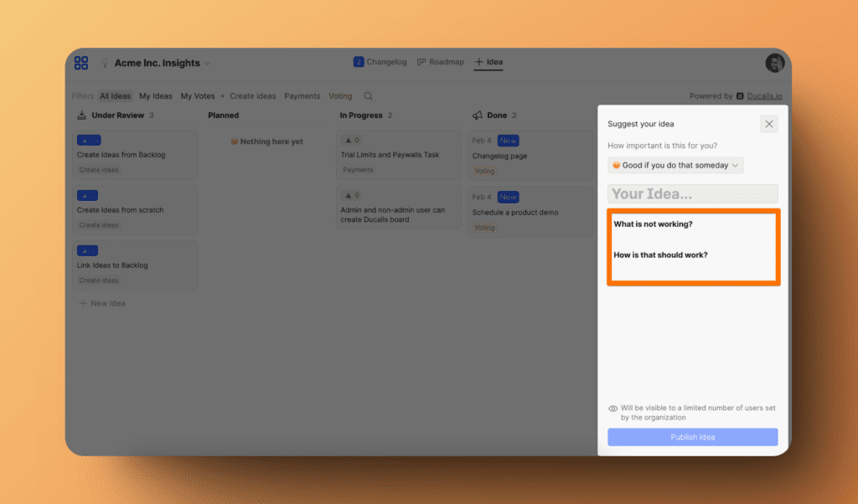Select the My Votes filter

point(198,96)
